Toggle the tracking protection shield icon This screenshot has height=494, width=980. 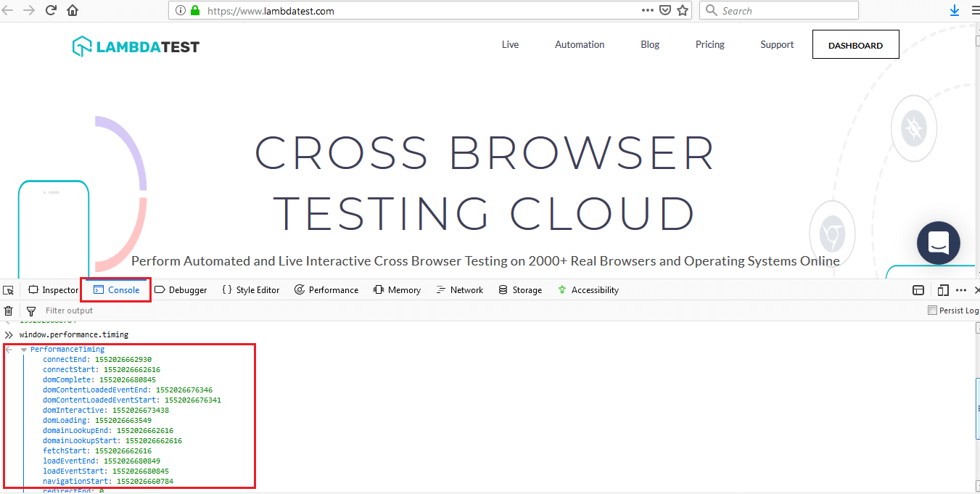point(664,10)
